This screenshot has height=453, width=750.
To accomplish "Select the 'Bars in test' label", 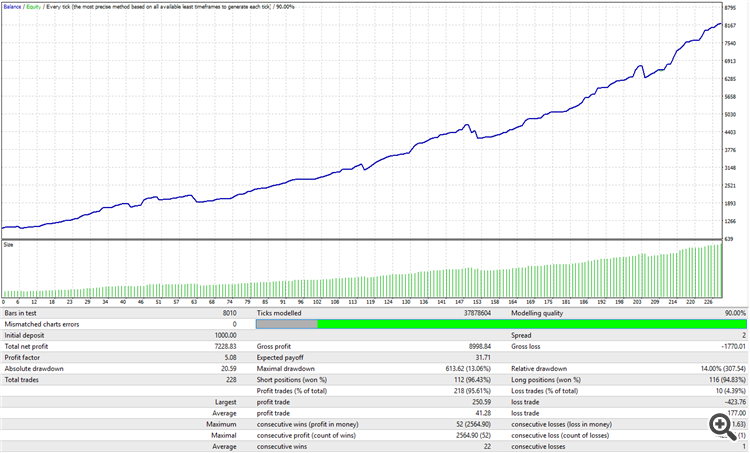I will pyautogui.click(x=21, y=313).
